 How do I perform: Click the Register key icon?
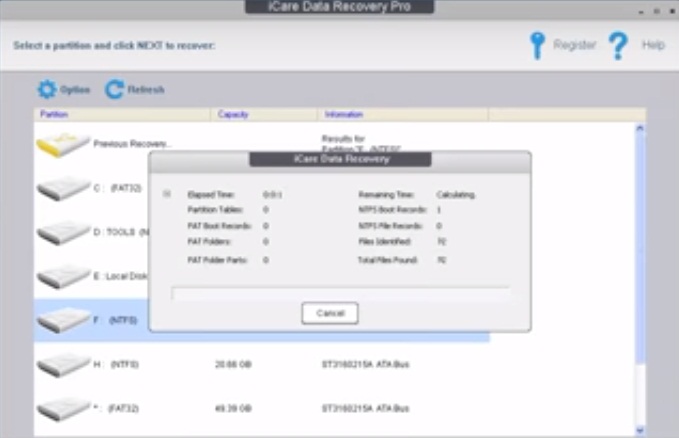(537, 45)
